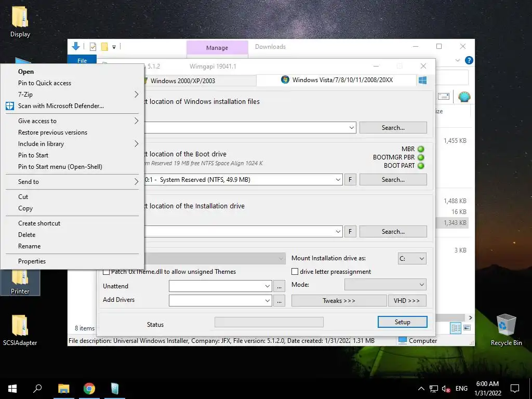Select Scan with Microsoft Defender
532x399 pixels.
[72, 106]
